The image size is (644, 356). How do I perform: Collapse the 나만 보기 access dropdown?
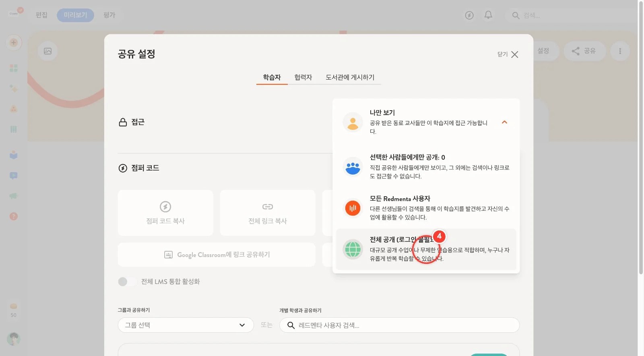(504, 122)
